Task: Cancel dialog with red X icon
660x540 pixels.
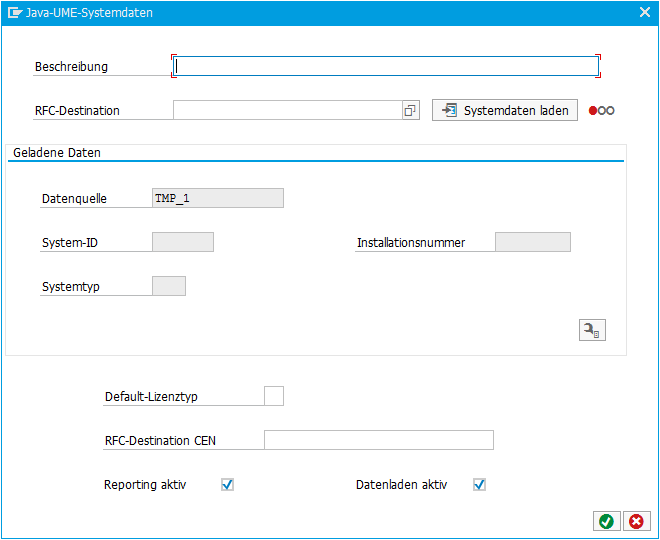Action: [x=636, y=521]
